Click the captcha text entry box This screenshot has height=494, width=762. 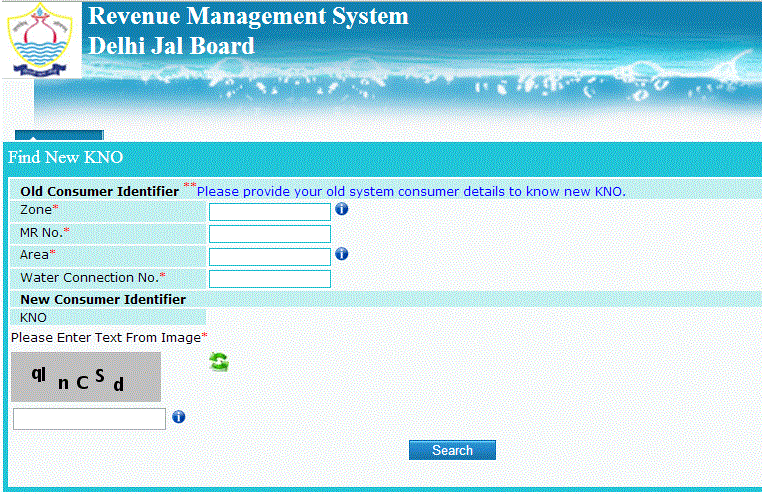(x=89, y=419)
